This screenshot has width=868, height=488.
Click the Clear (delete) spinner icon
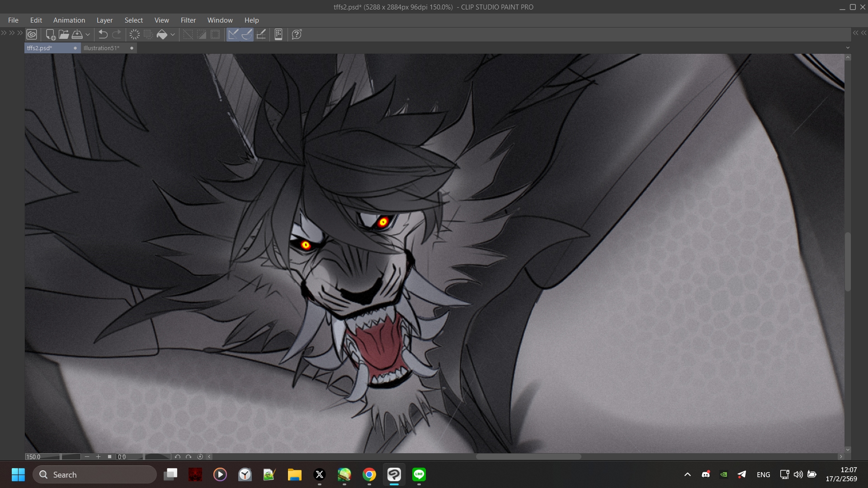point(135,34)
